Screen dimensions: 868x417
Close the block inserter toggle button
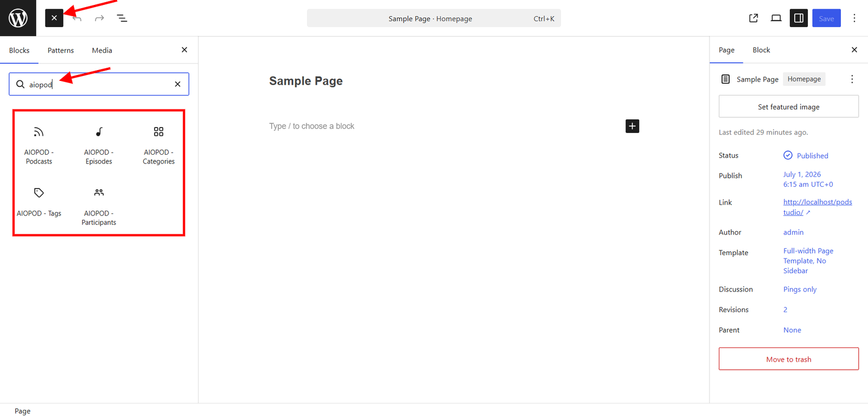pyautogui.click(x=54, y=18)
